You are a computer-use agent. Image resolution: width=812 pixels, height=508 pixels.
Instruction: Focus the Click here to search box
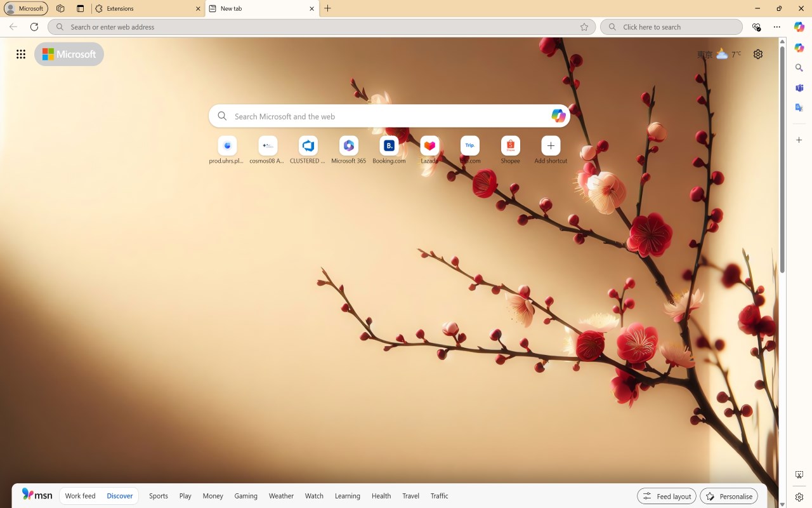[x=671, y=27]
